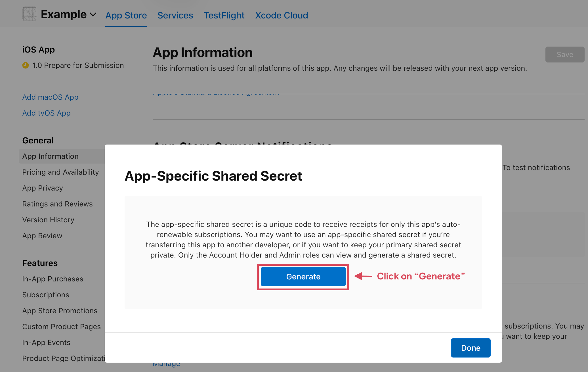Click the grayed-out Save button

point(564,55)
